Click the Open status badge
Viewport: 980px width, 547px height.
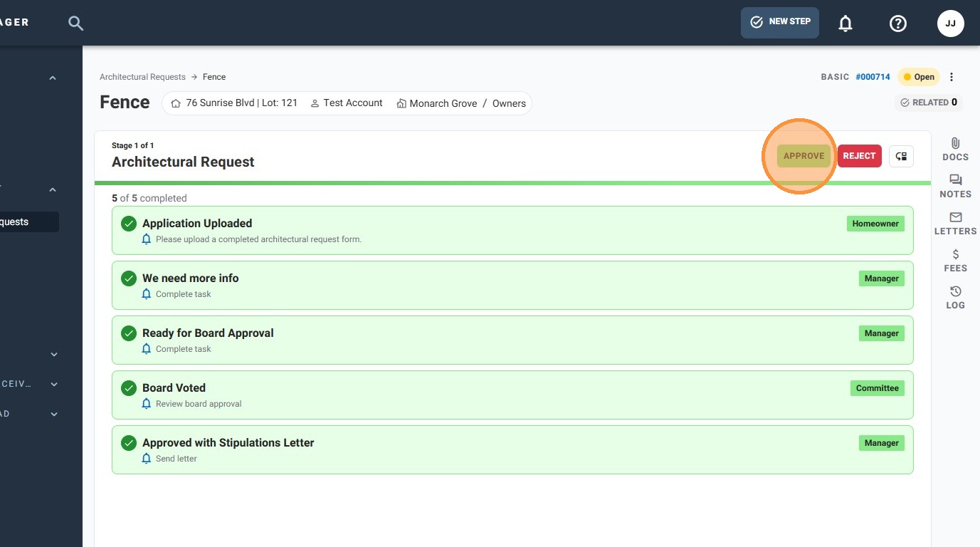pyautogui.click(x=919, y=77)
